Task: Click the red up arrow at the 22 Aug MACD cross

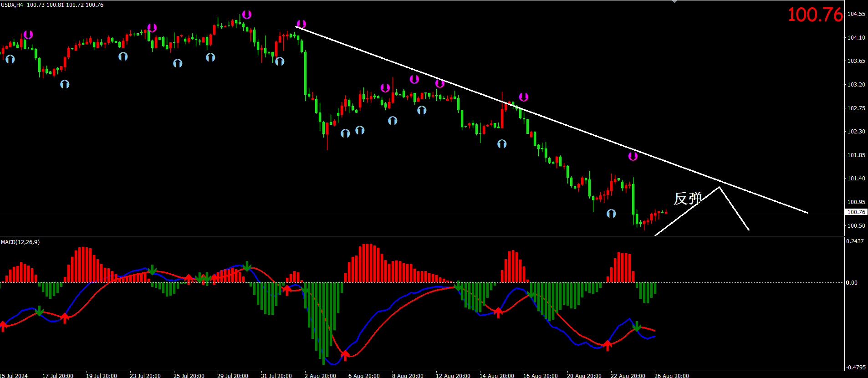Action: coord(608,345)
